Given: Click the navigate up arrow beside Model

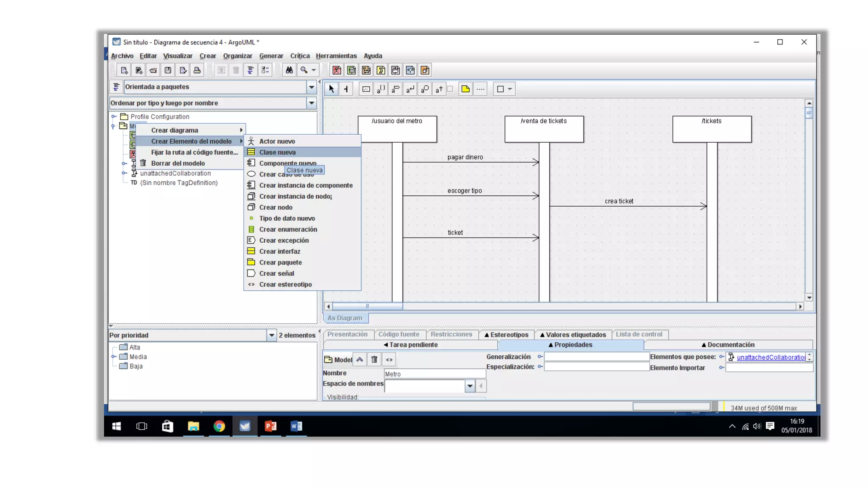Looking at the screenshot, I should [359, 360].
